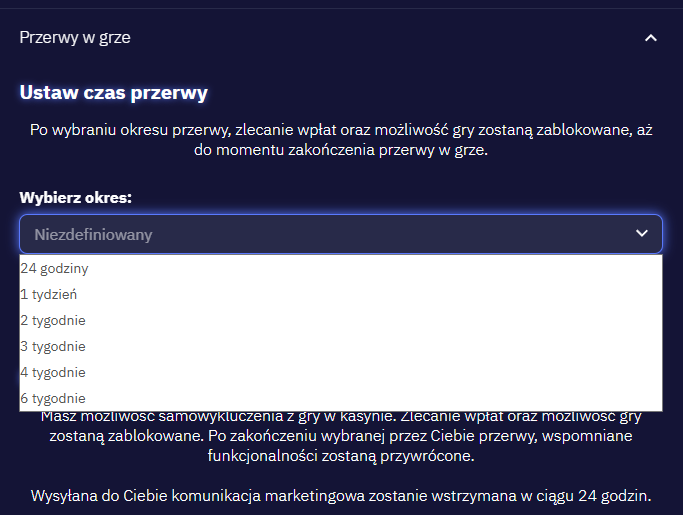Viewport: 683px width, 515px height.
Task: Click the marketing communication notice text
Action: [x=340, y=496]
